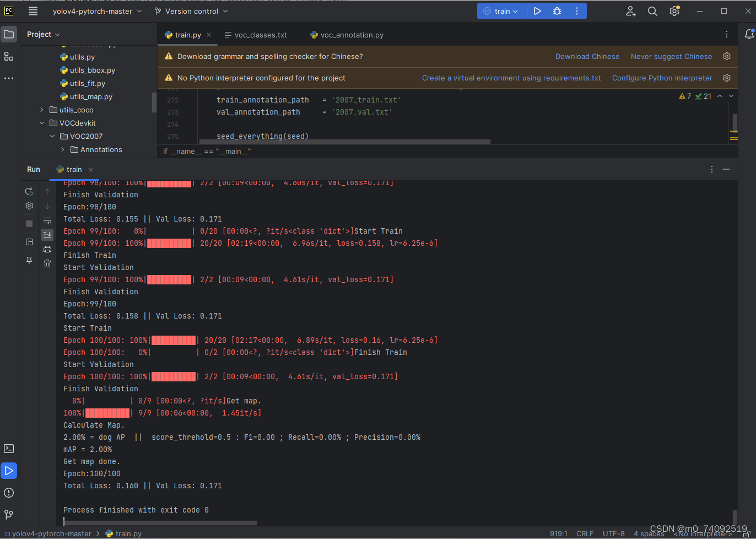
Task: Pin the Run tab
Action: click(x=29, y=260)
